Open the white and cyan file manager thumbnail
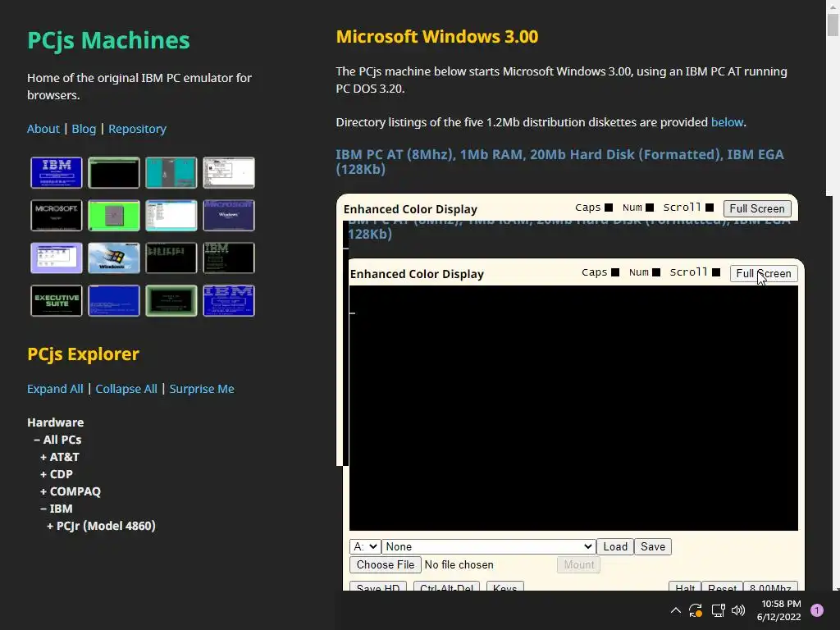Viewport: 840px width, 630px height. pyautogui.click(x=171, y=216)
